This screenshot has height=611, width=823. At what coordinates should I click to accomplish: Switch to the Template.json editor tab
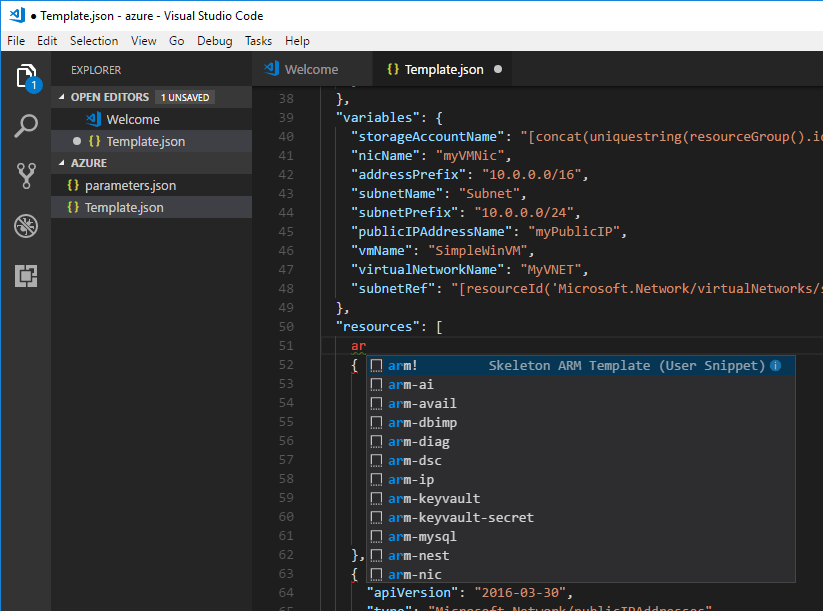(442, 69)
